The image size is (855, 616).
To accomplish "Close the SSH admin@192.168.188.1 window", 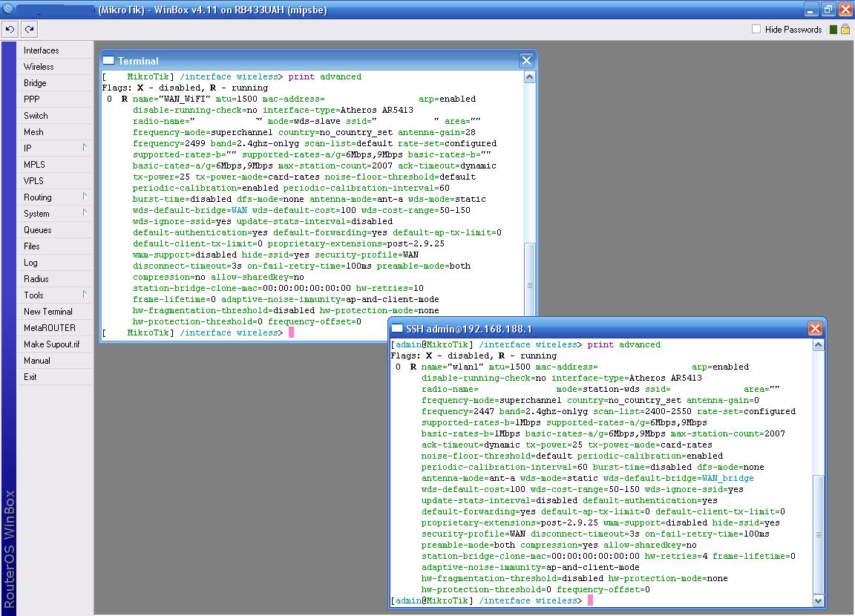I will (815, 329).
